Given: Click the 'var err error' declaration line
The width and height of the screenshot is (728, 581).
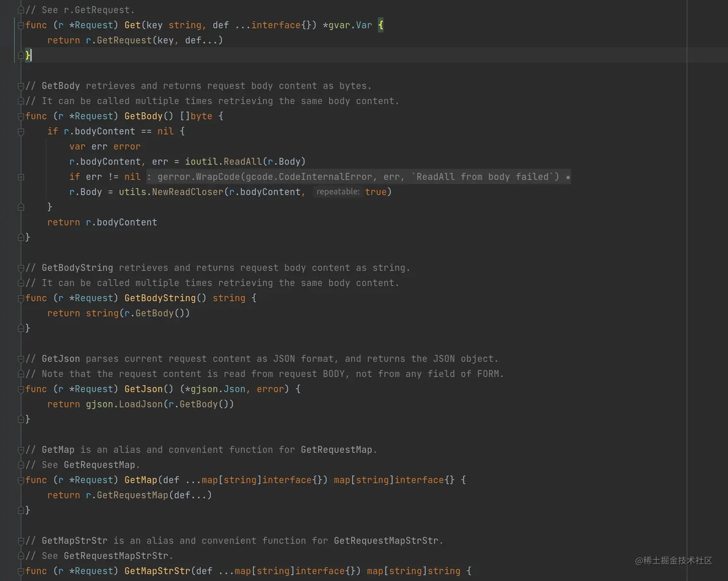Looking at the screenshot, I should (x=105, y=146).
